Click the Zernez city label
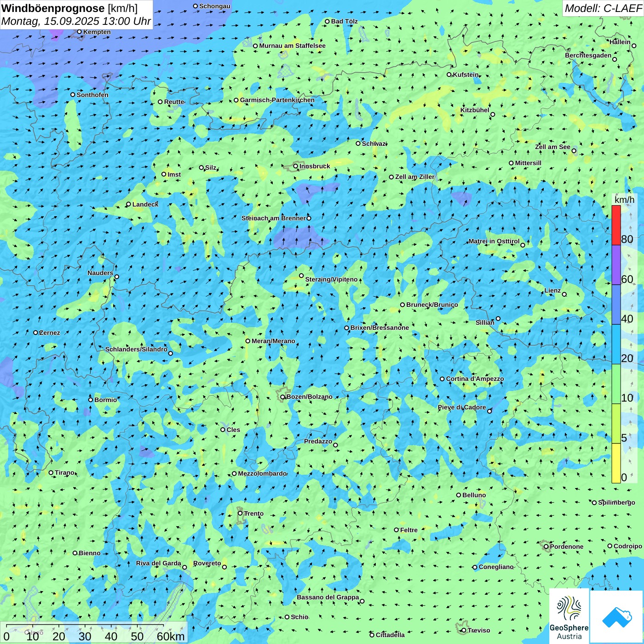This screenshot has width=644, height=644. [50, 333]
